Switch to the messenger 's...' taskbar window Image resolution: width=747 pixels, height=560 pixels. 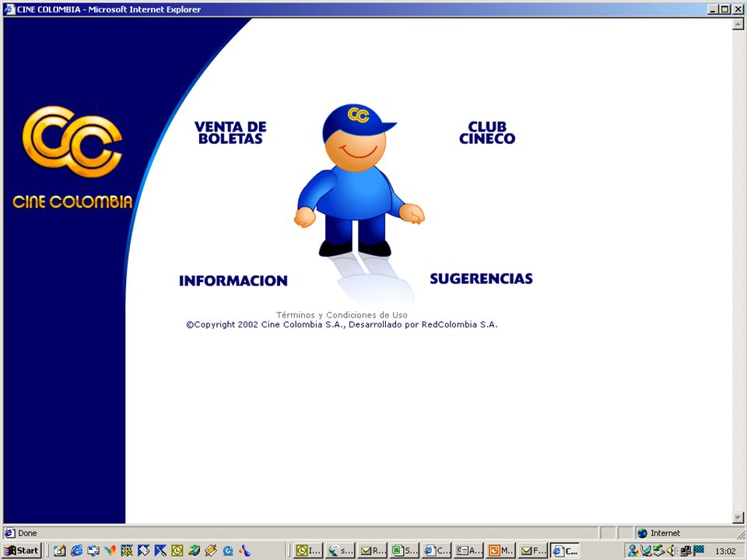click(340, 551)
